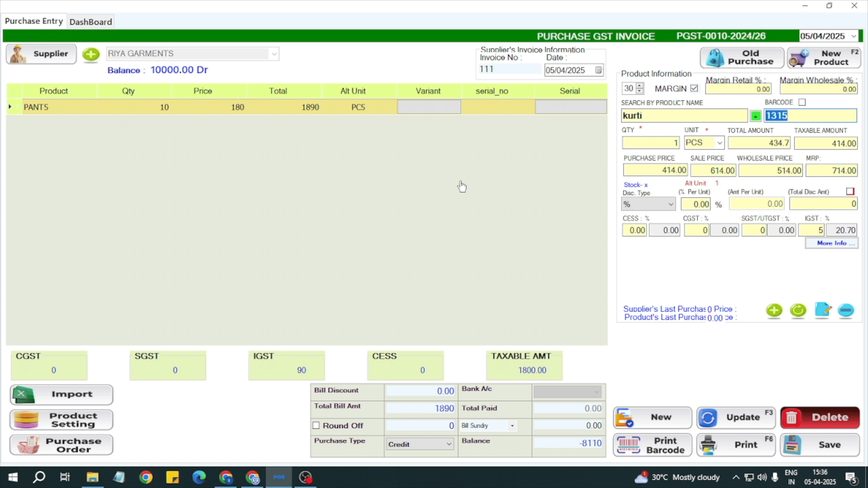Open the More Info link
The width and height of the screenshot is (868, 488).
(x=831, y=243)
